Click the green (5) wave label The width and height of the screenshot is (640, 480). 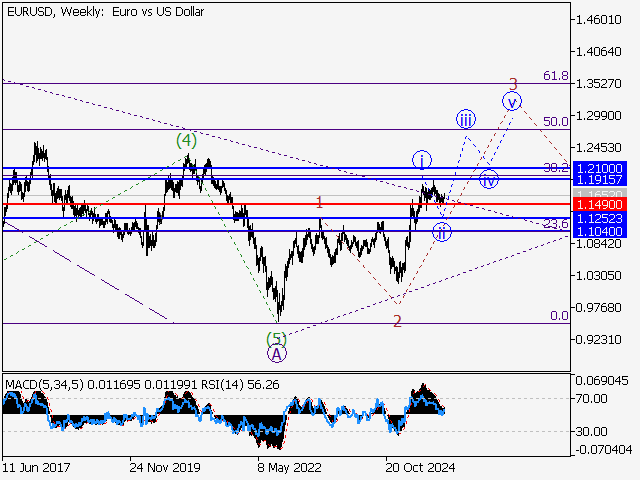277,338
